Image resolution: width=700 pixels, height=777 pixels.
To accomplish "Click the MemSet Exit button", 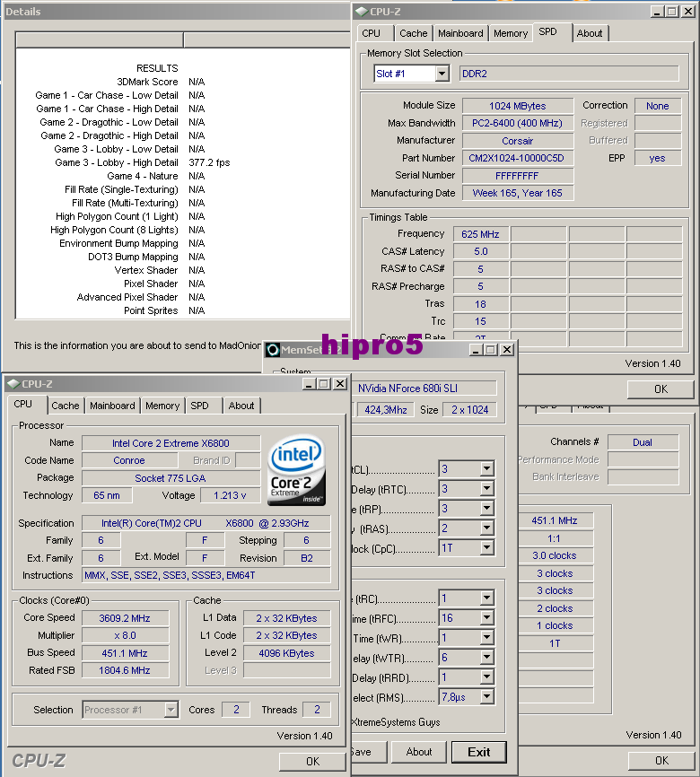I will (x=479, y=752).
